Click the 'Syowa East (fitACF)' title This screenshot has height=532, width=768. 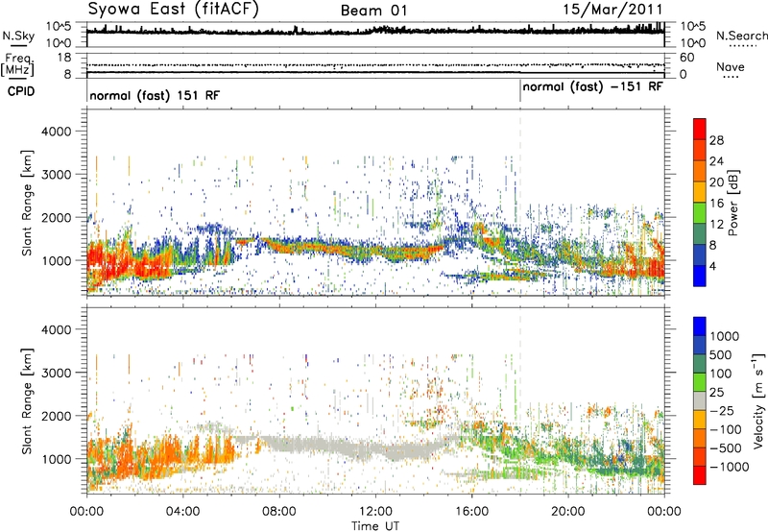click(174, 10)
